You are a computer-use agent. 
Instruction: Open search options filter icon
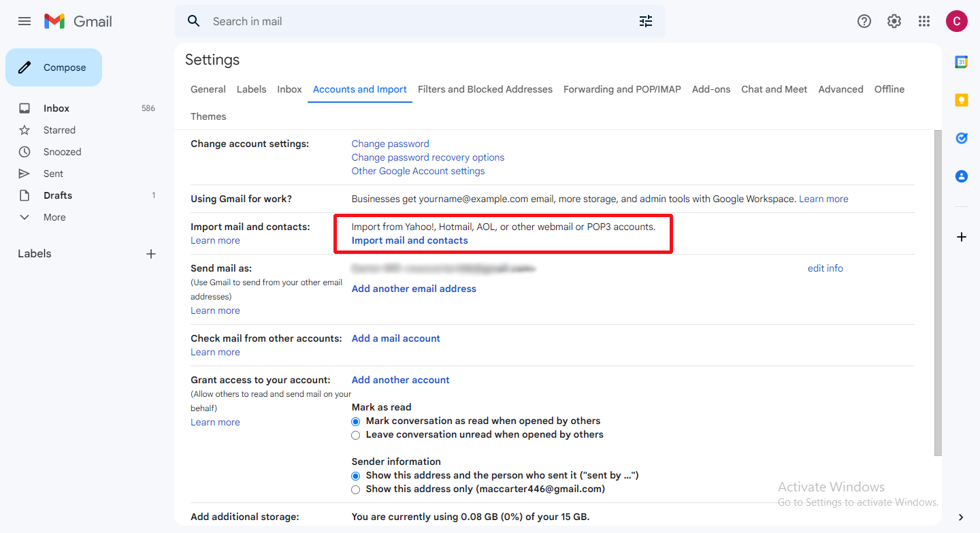click(x=645, y=21)
